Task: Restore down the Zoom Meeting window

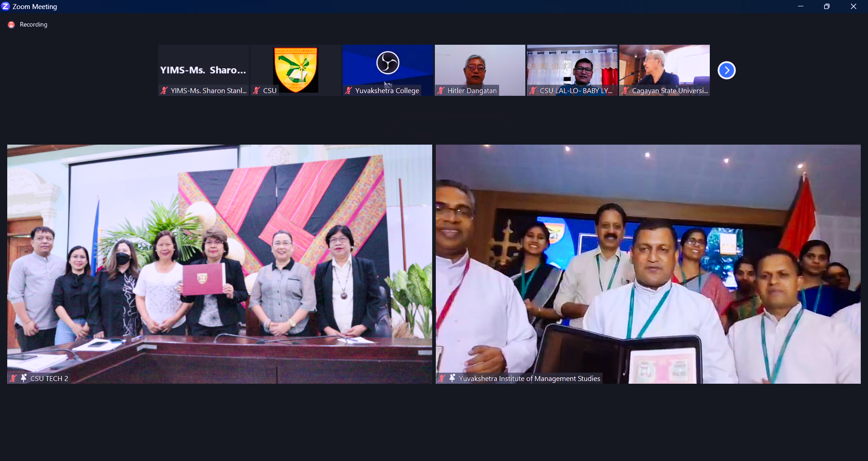Action: pyautogui.click(x=827, y=6)
